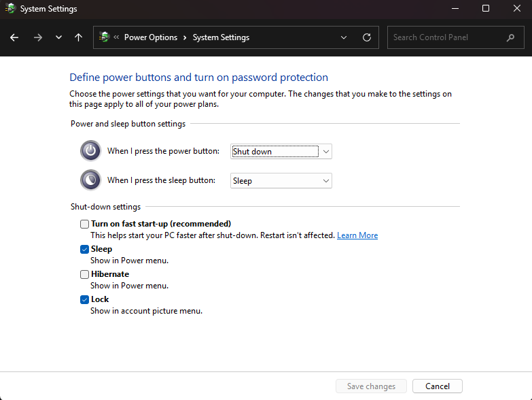Click 'When I press the power button:' label
532x400 pixels.
tap(163, 151)
